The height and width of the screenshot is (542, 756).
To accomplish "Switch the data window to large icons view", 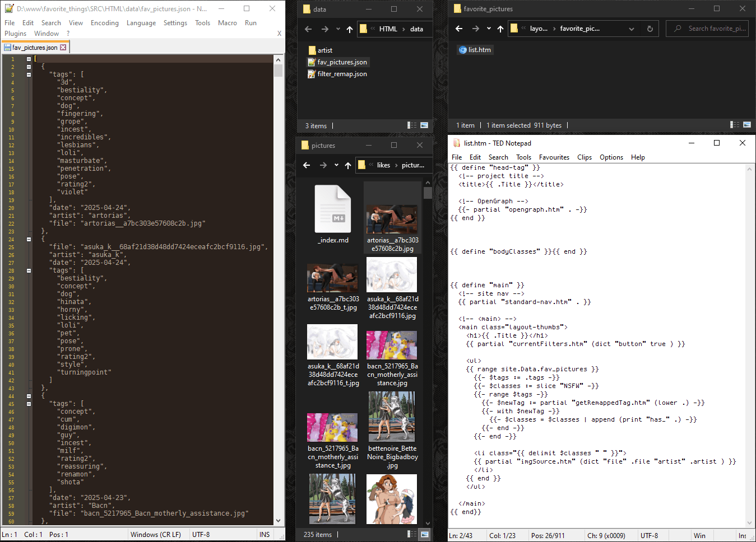I will [x=424, y=125].
